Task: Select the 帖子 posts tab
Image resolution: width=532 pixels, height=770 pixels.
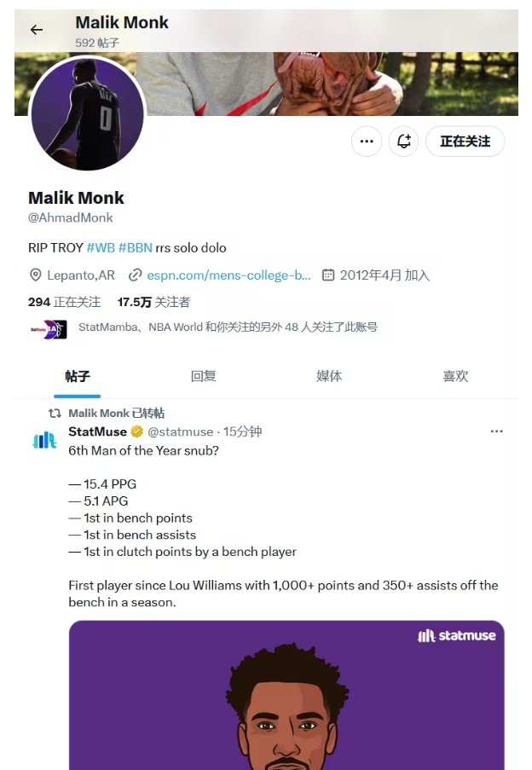Action: pyautogui.click(x=78, y=376)
